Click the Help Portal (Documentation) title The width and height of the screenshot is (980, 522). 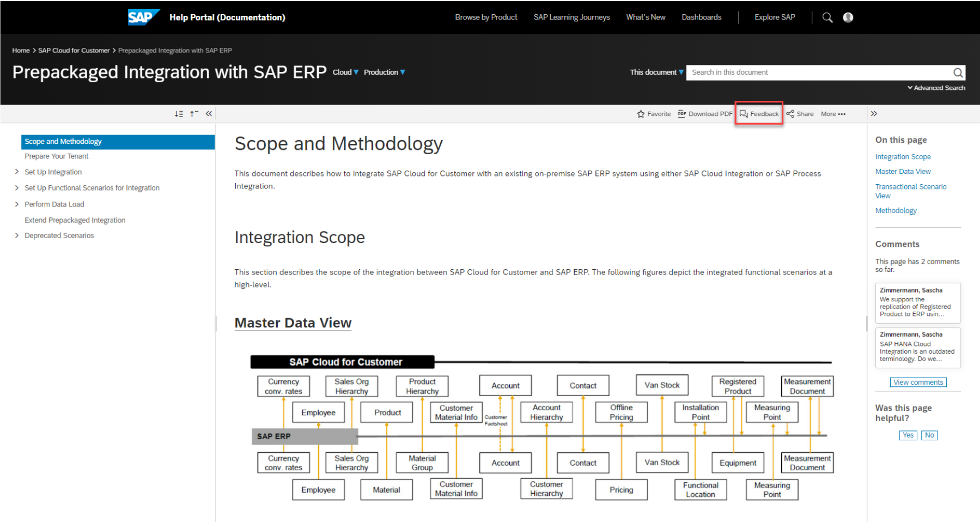[x=227, y=17]
